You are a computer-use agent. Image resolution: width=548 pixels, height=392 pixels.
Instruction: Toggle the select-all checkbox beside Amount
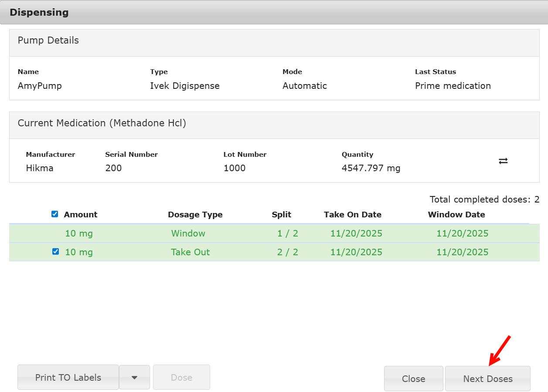[55, 214]
